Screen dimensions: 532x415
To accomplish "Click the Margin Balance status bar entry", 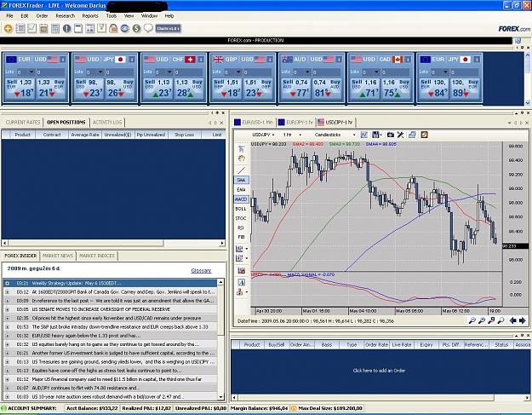I will tap(260, 408).
